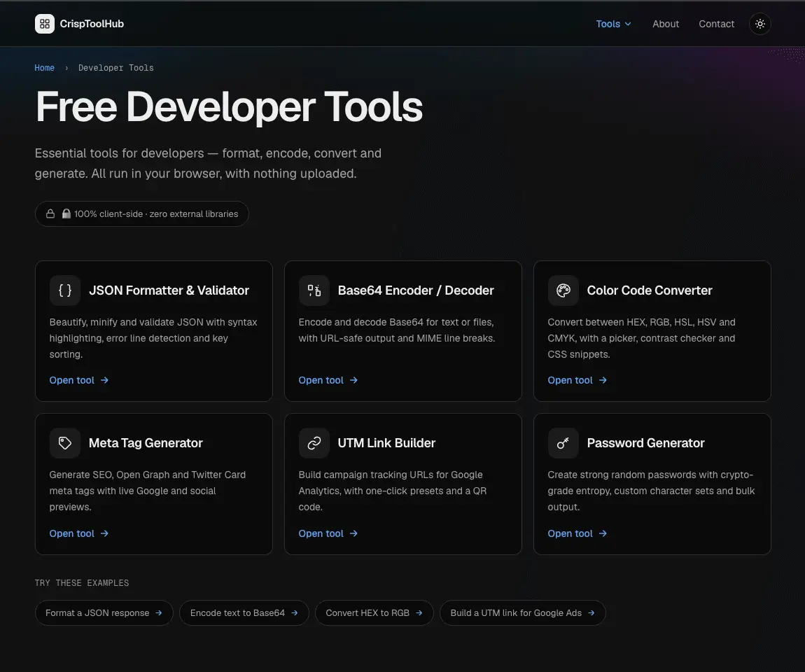Click the Password Generator key icon

563,443
